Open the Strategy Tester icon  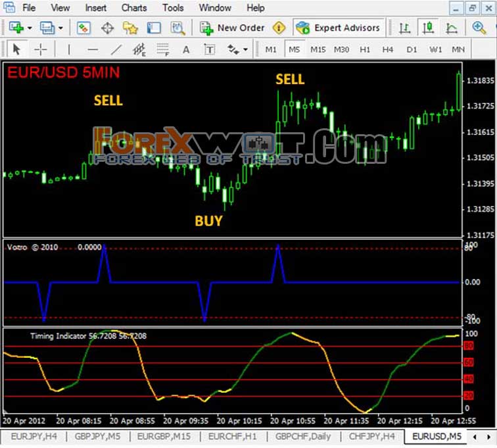(x=177, y=28)
